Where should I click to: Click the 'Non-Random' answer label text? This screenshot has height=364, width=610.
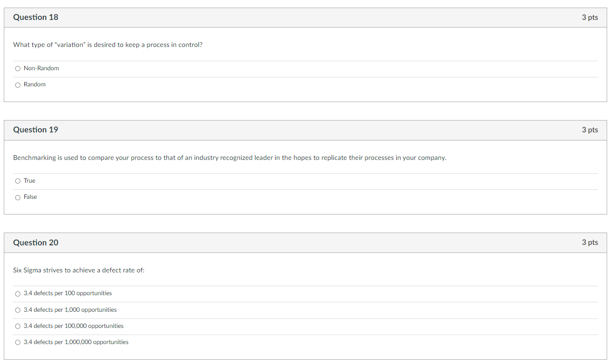coord(41,68)
